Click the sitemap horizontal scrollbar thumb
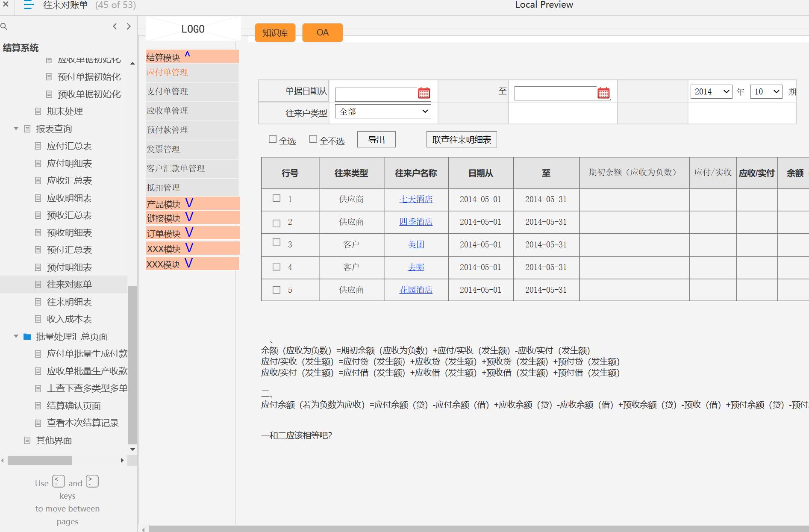Image resolution: width=809 pixels, height=532 pixels. point(40,460)
